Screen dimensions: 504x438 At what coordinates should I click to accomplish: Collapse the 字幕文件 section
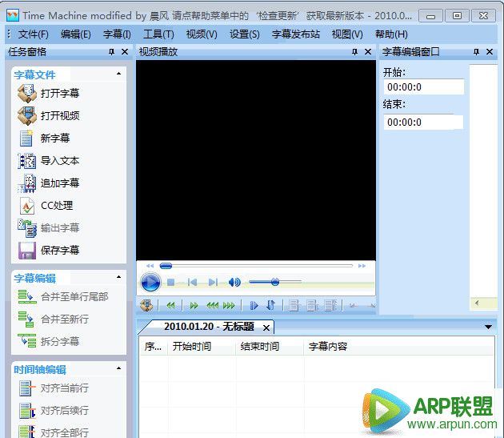pos(118,74)
